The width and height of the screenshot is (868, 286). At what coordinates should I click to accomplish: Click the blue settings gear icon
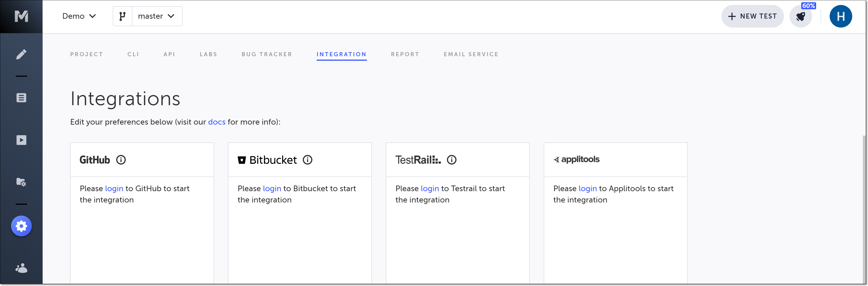(21, 226)
